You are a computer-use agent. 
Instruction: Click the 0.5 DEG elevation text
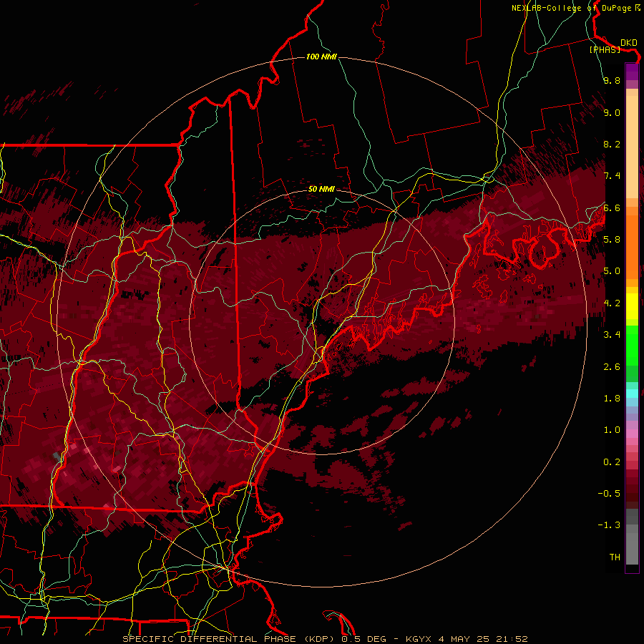(x=364, y=639)
